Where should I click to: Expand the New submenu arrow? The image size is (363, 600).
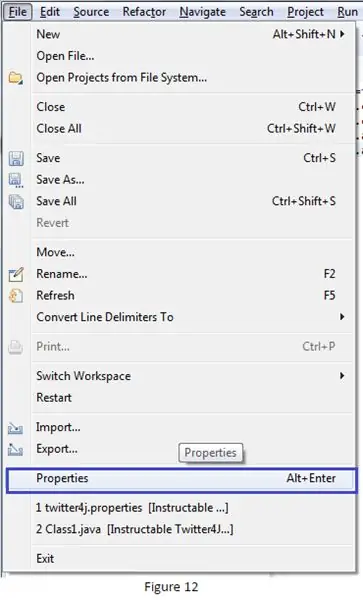(342, 34)
